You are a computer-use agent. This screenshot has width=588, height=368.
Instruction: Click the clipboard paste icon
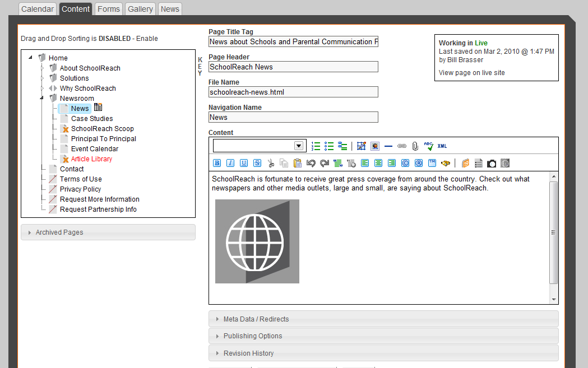click(x=298, y=163)
